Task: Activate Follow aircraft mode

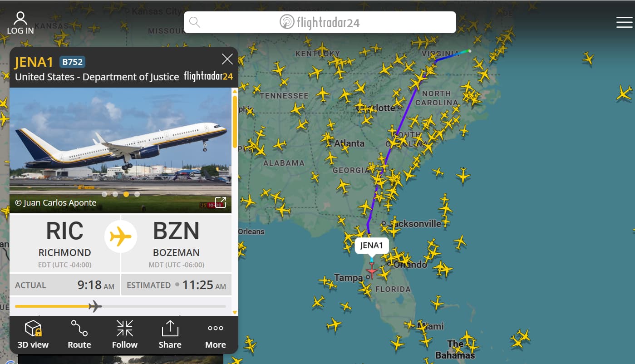Action: click(124, 328)
